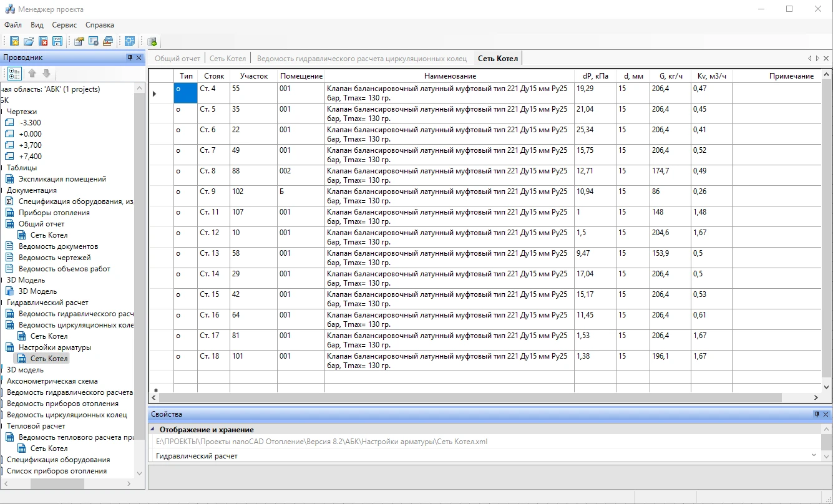Image resolution: width=833 pixels, height=504 pixels.
Task: Click the Save floppy disk icon
Action: 57,41
